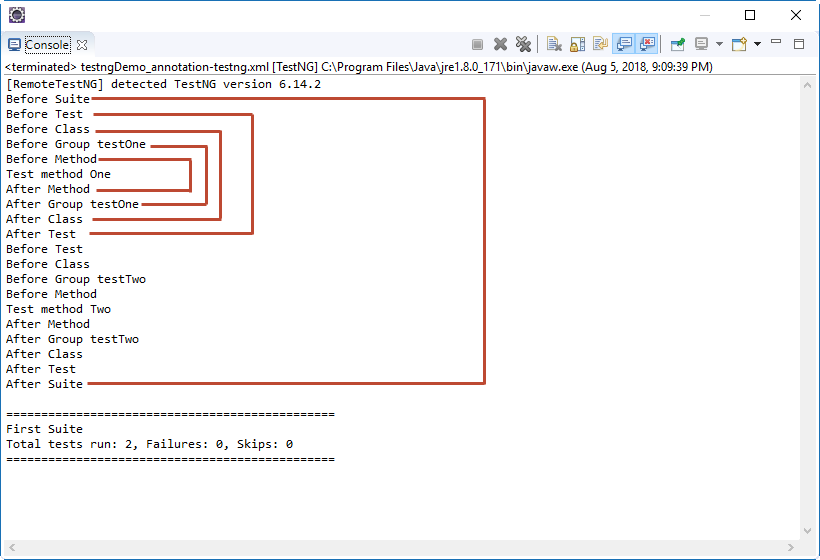Screen dimensions: 820x560
Task: Toggle Scroll Lock in console
Action: coord(577,44)
